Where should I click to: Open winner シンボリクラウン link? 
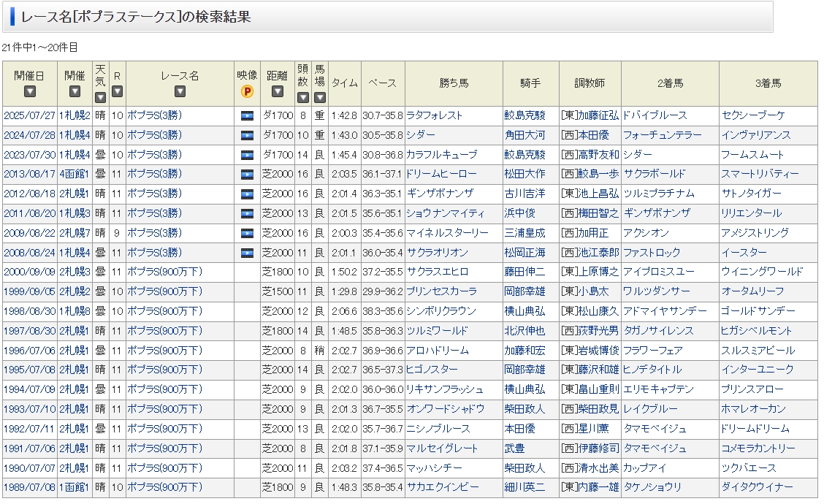(x=441, y=311)
